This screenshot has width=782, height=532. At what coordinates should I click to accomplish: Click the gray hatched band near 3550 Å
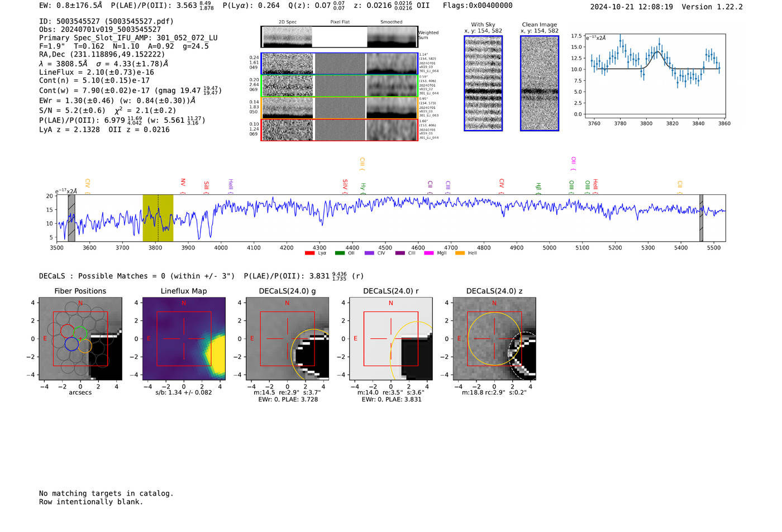pos(71,218)
